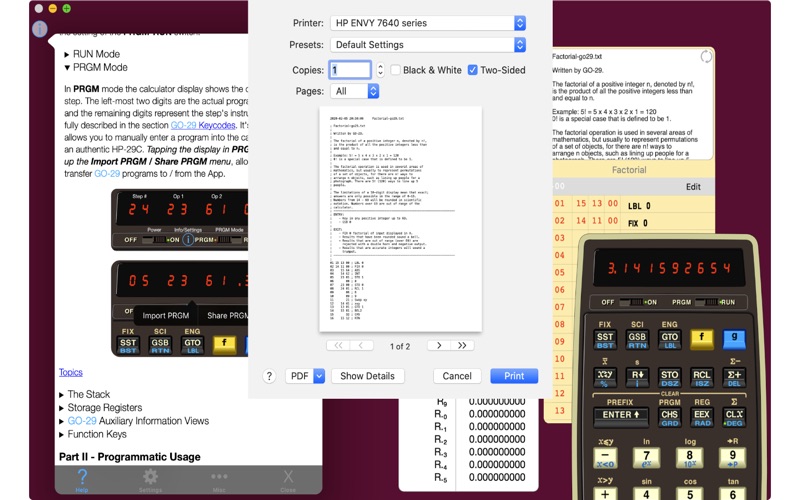Open the Pages dropdown set to All
Screen dimensions: 800x500
pyautogui.click(x=355, y=91)
